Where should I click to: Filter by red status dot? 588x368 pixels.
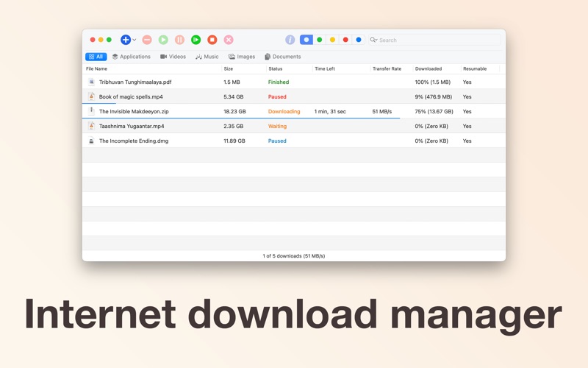[x=345, y=40]
